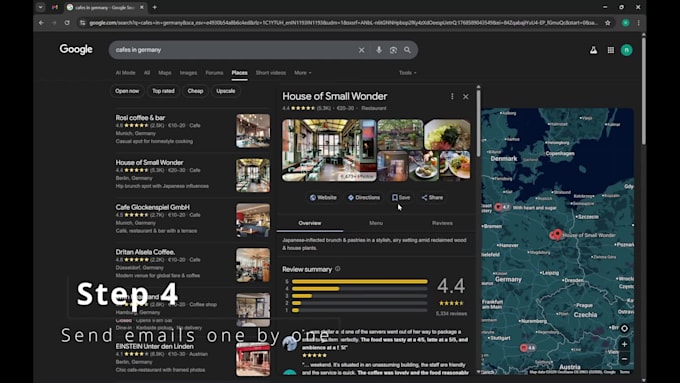Open the tab search dropdown

pyautogui.click(x=40, y=7)
